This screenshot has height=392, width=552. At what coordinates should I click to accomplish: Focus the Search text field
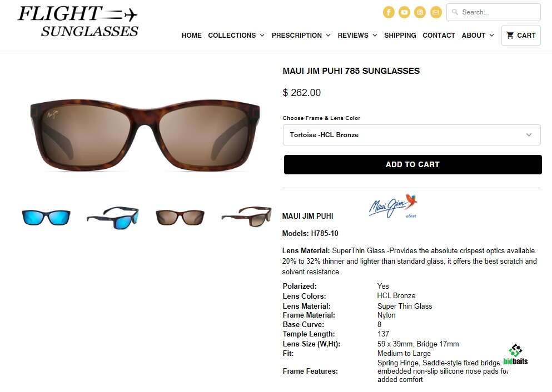(493, 12)
